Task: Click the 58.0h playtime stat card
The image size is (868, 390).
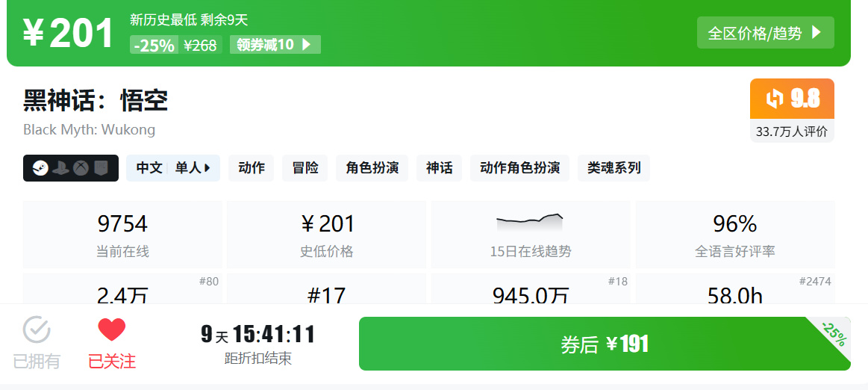Action: coord(734,288)
